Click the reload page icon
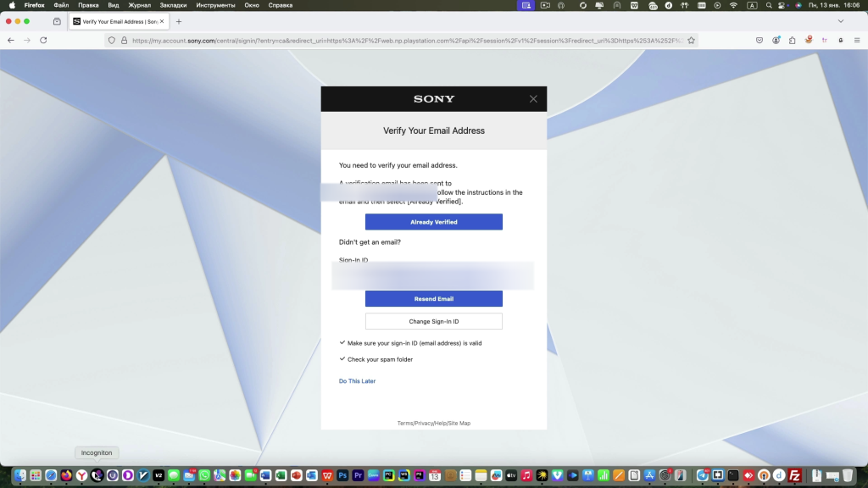 (43, 40)
